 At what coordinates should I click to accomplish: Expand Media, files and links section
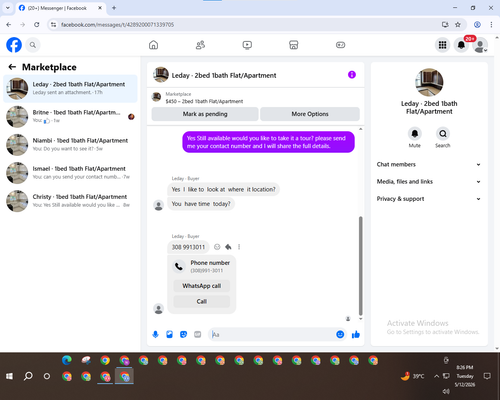coord(429,182)
